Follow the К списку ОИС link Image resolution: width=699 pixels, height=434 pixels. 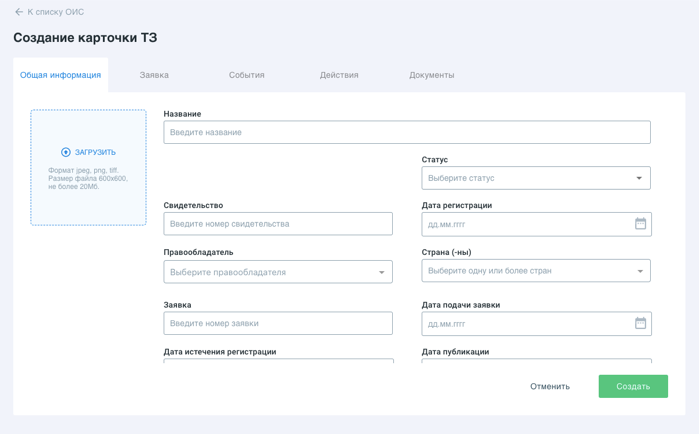pyautogui.click(x=55, y=12)
